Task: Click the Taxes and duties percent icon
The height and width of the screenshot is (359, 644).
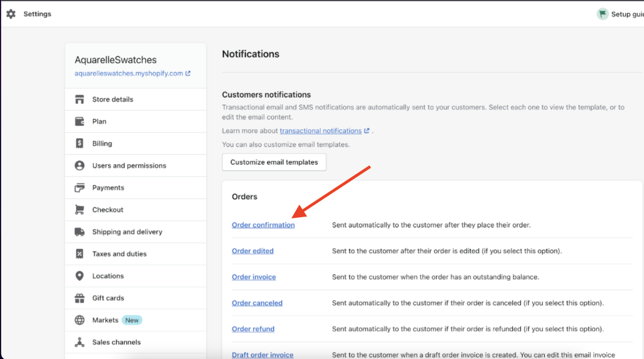Action: (79, 254)
